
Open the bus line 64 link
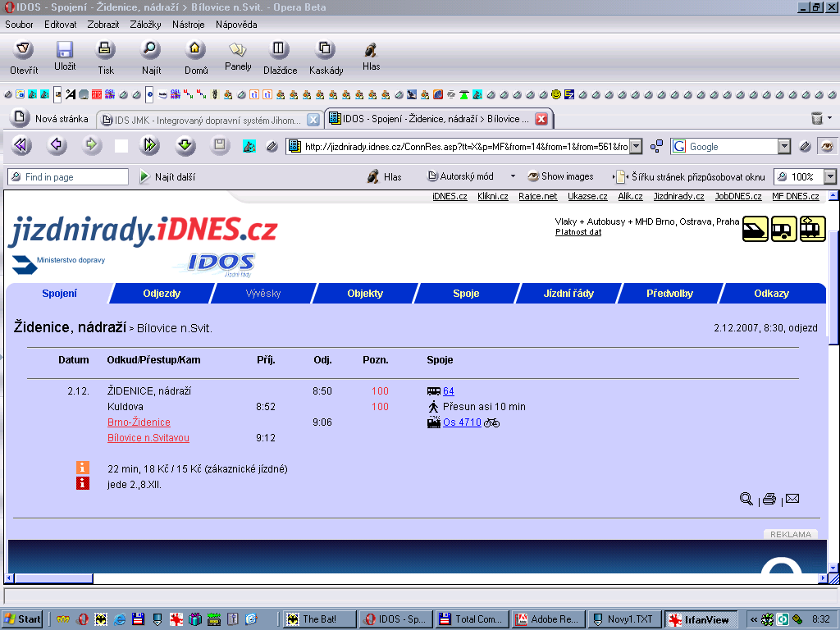[449, 391]
